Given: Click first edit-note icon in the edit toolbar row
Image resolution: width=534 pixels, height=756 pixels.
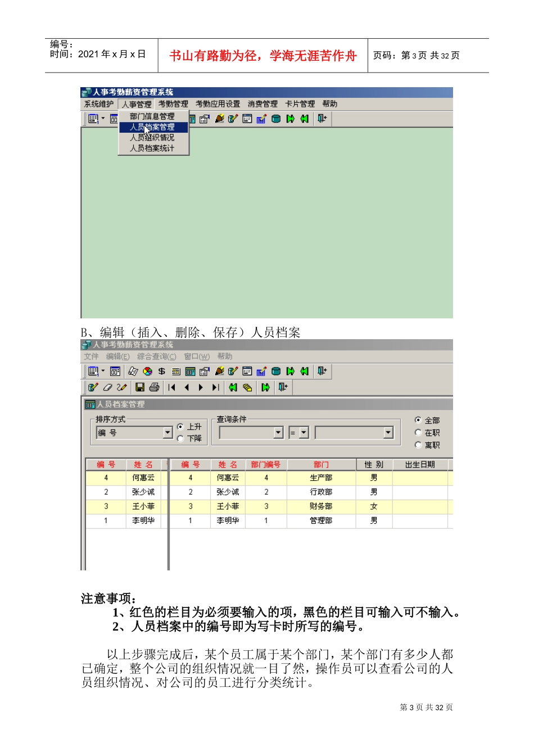Looking at the screenshot, I should (93, 387).
